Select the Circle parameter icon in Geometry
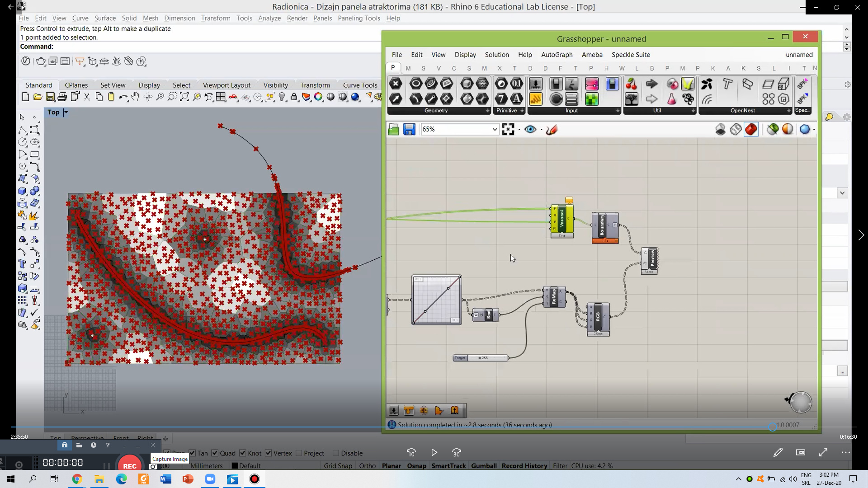This screenshot has width=868, height=488. [x=416, y=84]
